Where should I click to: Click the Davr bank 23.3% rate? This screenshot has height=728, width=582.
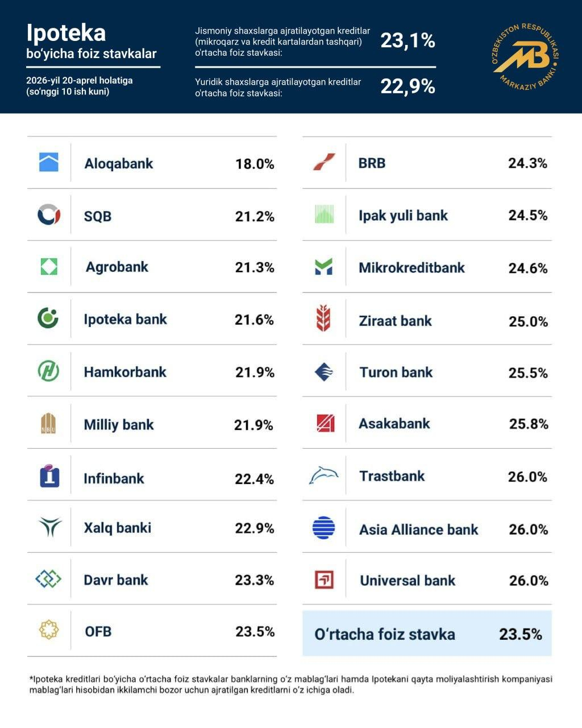pyautogui.click(x=254, y=580)
